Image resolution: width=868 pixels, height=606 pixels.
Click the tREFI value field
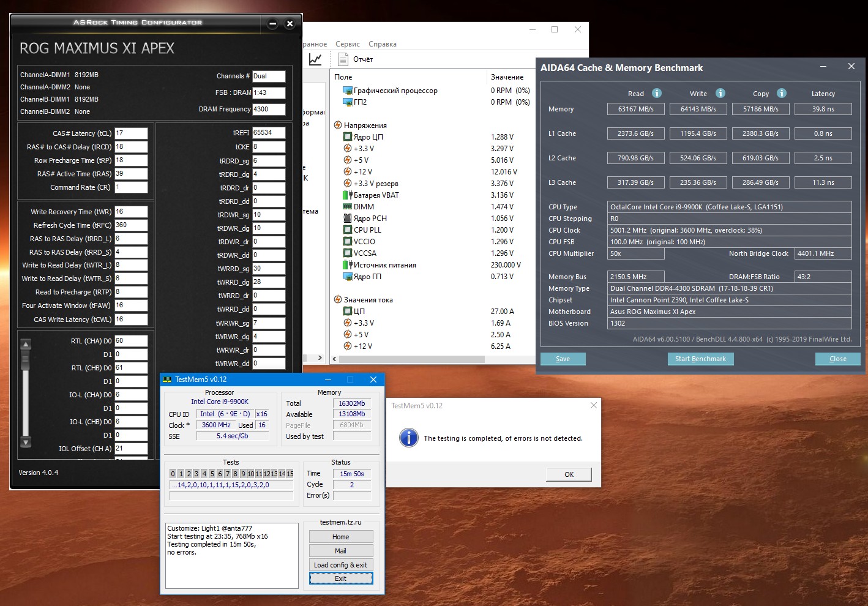[x=269, y=133]
